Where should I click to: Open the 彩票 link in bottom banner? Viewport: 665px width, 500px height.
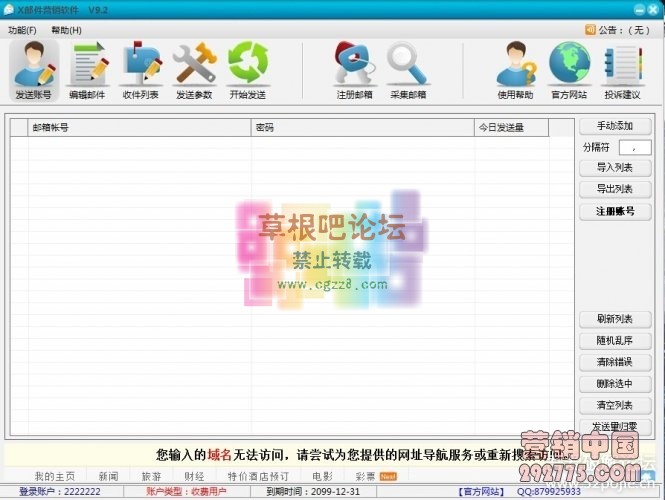pos(365,476)
